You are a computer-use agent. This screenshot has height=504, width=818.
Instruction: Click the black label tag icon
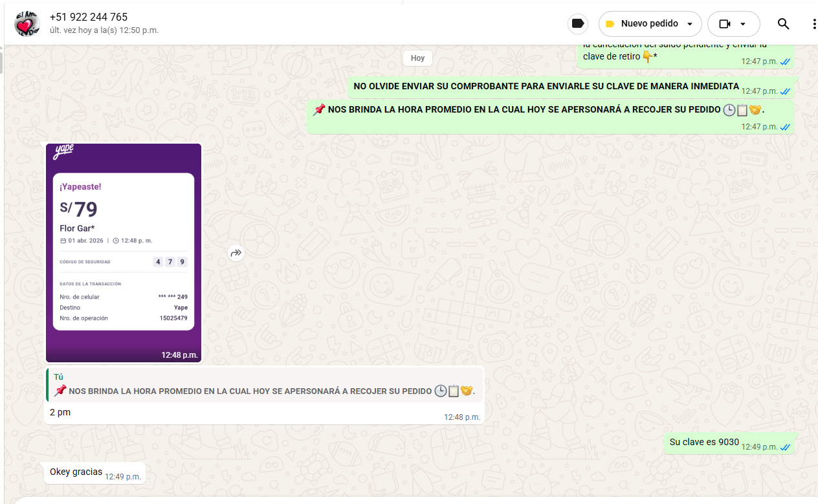pos(578,24)
